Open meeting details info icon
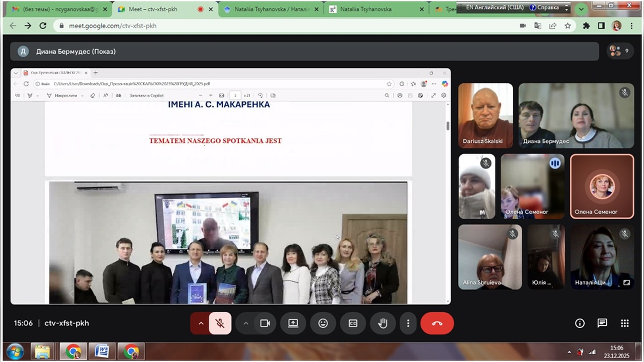 580,323
